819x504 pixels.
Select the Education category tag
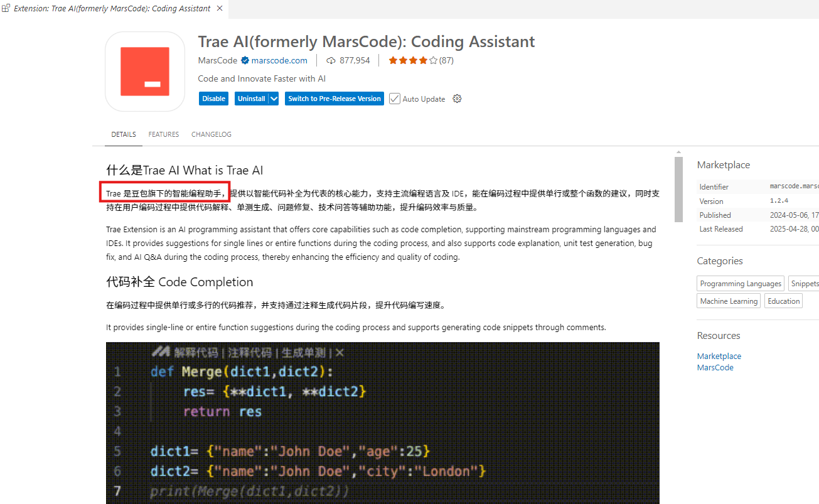tap(784, 301)
